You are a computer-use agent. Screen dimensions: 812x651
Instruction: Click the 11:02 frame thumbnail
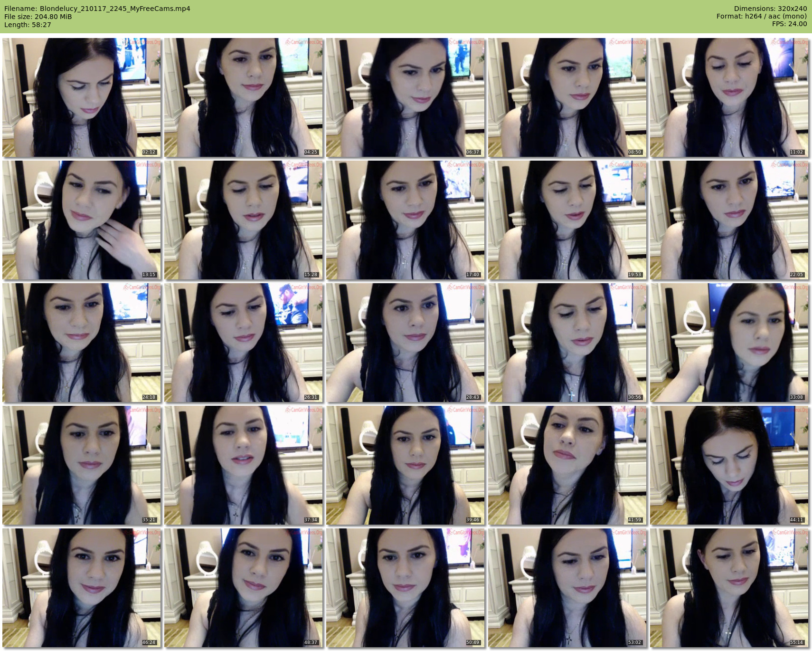[729, 97]
